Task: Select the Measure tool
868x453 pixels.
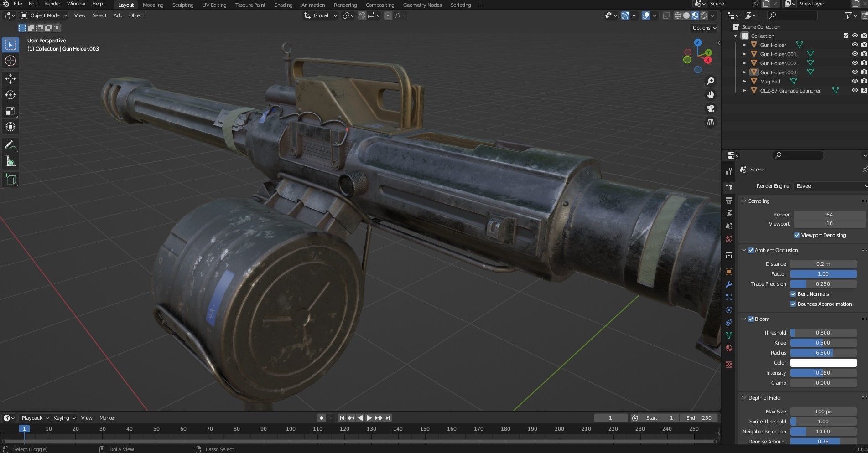Action: click(x=10, y=161)
